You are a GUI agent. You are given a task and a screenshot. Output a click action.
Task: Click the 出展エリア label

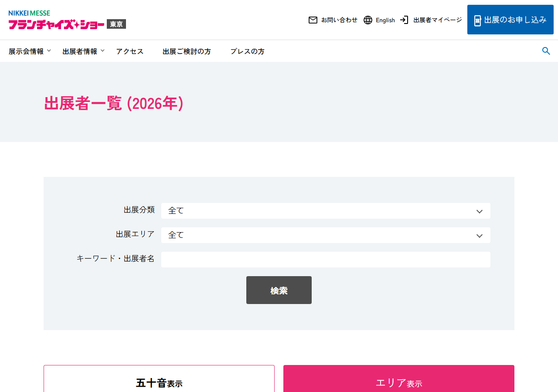point(135,234)
